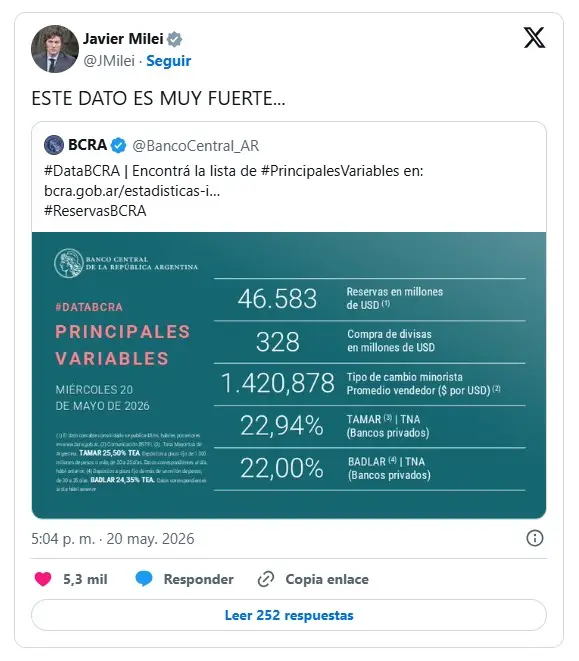Open the bcra.gob.ar/estadisticas link
The height and width of the screenshot is (661, 579).
point(132,191)
